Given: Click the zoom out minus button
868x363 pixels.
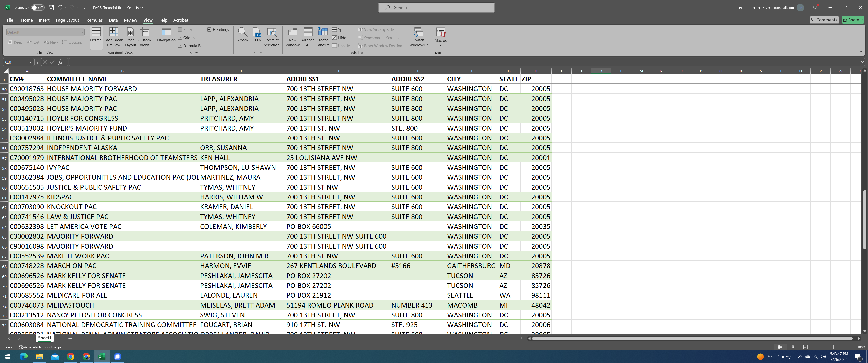Looking at the screenshot, I should (x=815, y=347).
